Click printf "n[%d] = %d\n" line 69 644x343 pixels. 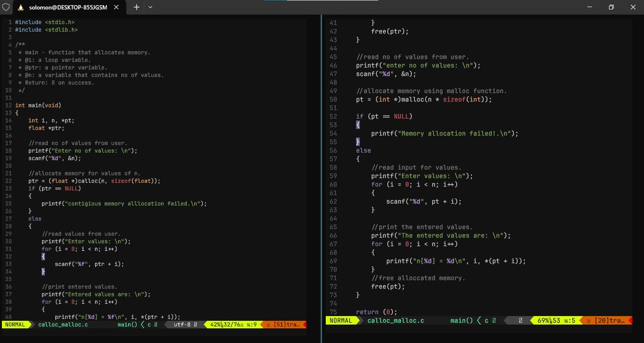[456, 261]
